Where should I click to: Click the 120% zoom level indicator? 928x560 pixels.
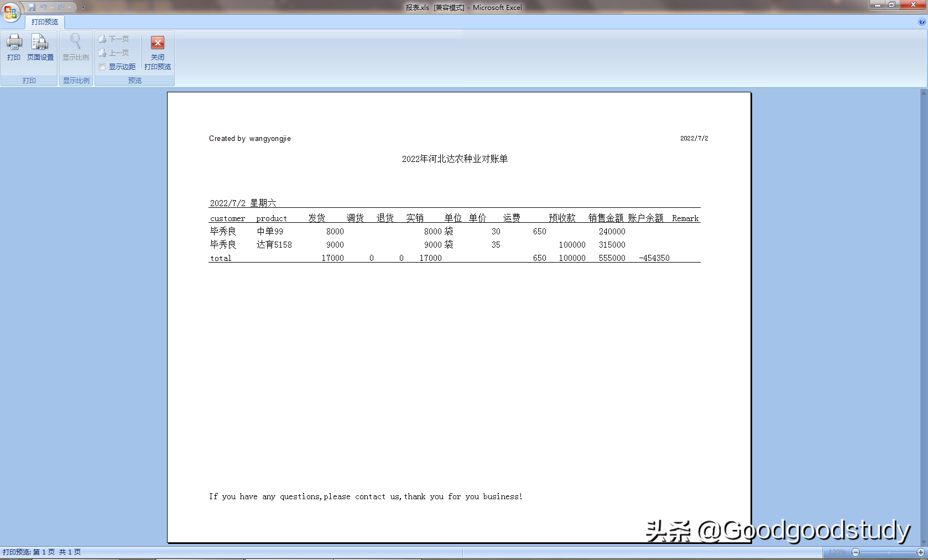837,552
